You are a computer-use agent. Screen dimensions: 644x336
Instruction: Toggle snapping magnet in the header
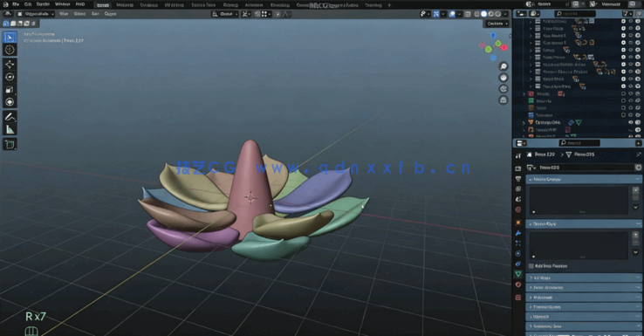257,14
